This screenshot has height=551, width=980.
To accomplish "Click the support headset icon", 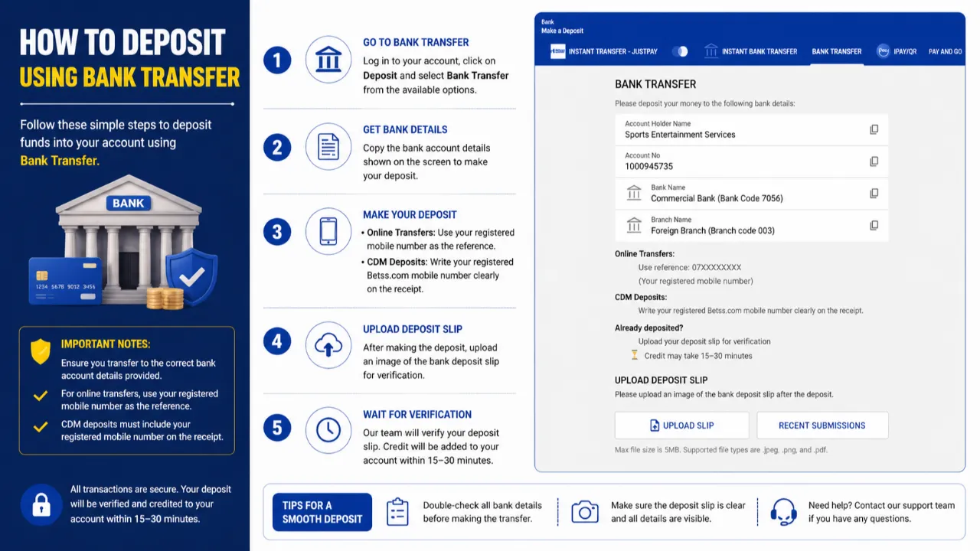I will [783, 512].
